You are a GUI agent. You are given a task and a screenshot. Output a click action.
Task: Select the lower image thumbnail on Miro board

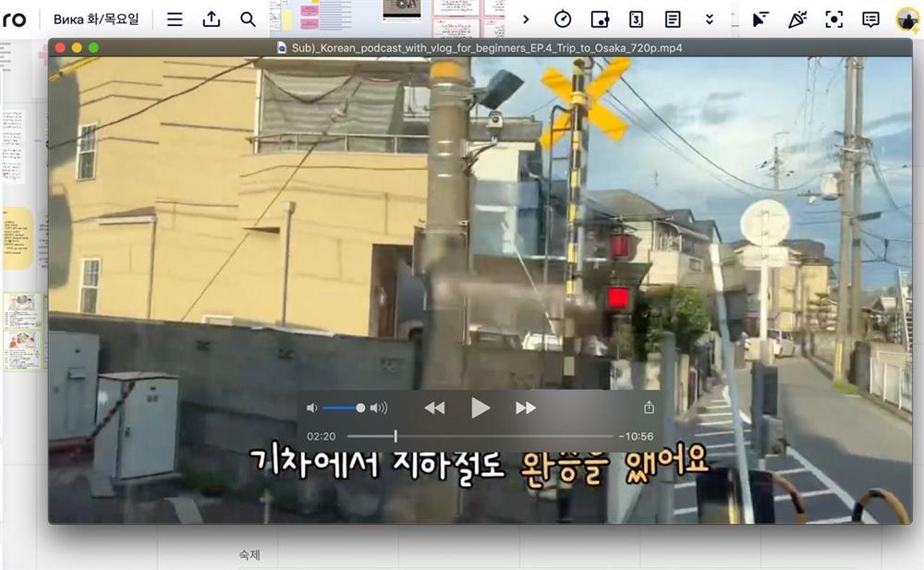click(x=22, y=350)
